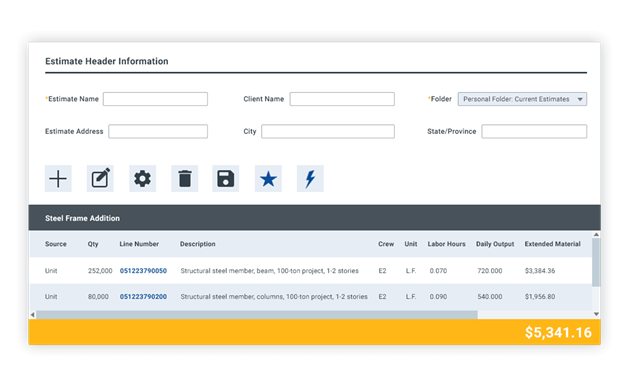Screen dimensions: 630x388
Task: Open the gear settings icon
Action: tap(142, 178)
